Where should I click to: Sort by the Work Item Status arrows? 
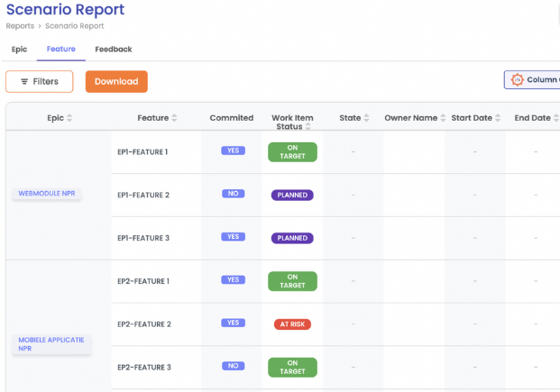[x=308, y=127]
